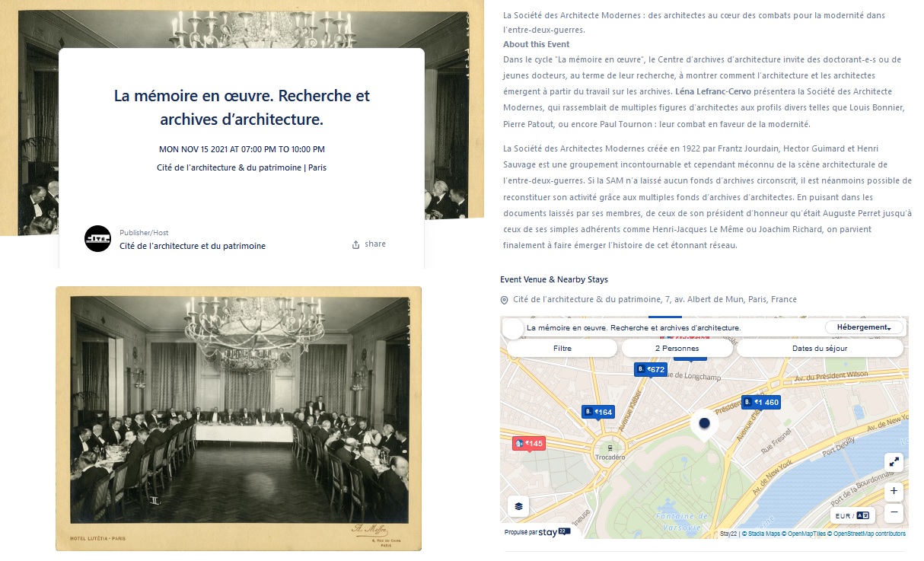Click the 'Fontaine de Varsovie' map label

[683, 521]
